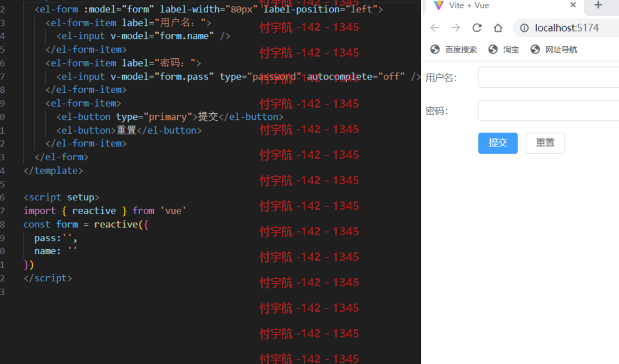View site info icon beside localhost:5174
Image resolution: width=619 pixels, height=364 pixels.
[x=524, y=28]
